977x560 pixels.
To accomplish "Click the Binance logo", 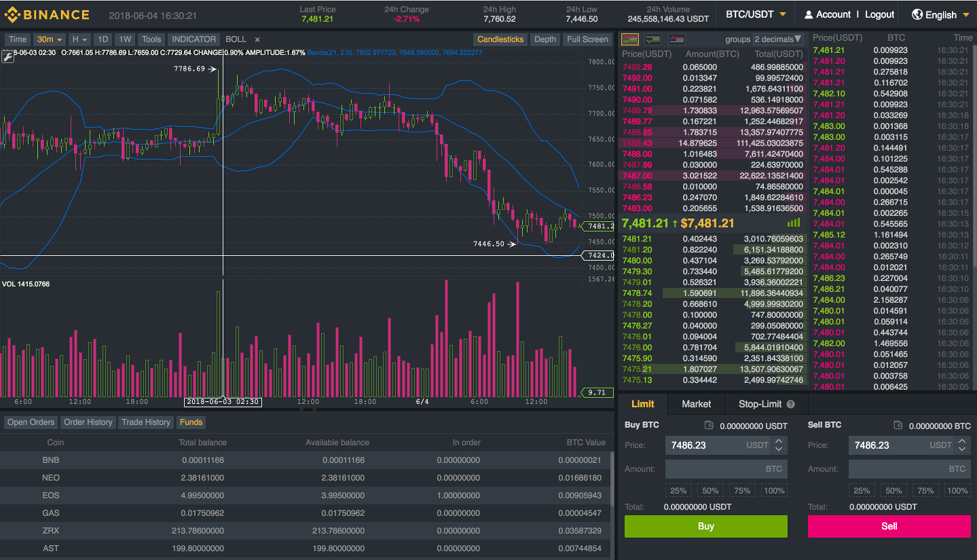I will [x=46, y=14].
